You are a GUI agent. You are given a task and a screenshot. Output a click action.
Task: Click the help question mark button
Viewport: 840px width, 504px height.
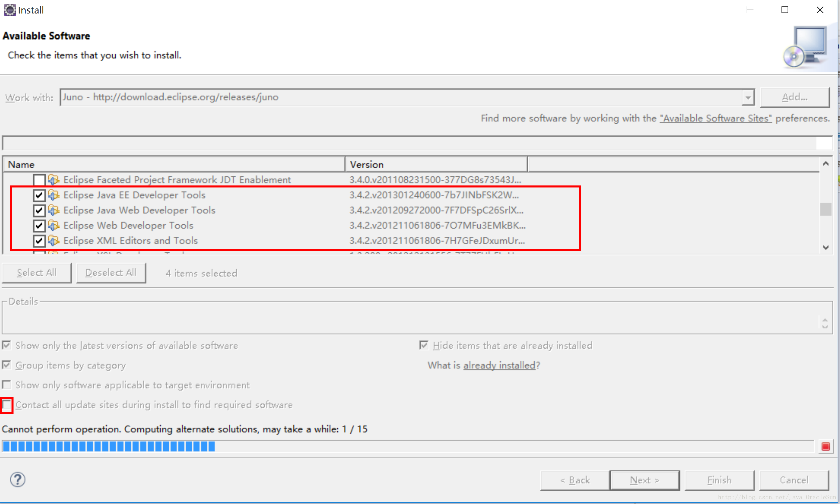tap(17, 479)
